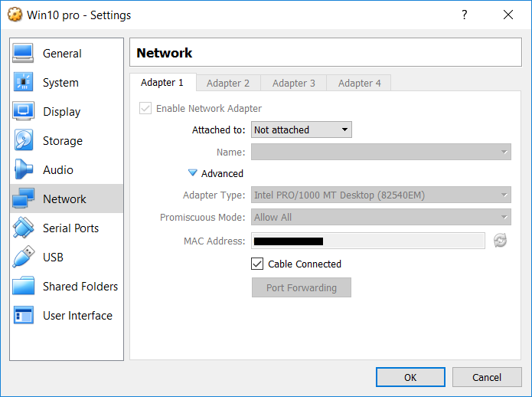Select the System chip icon

[x=23, y=83]
